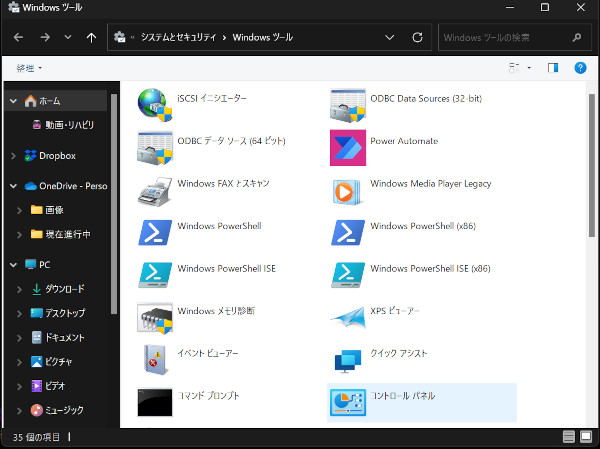Expand the Dropbox tree node

pos(13,156)
